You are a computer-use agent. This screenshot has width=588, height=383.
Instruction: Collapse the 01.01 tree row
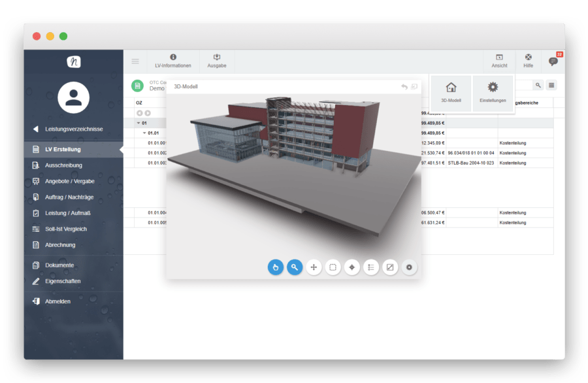(144, 133)
